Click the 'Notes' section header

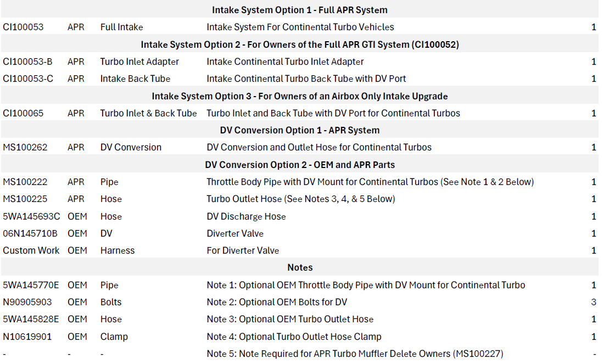click(299, 267)
